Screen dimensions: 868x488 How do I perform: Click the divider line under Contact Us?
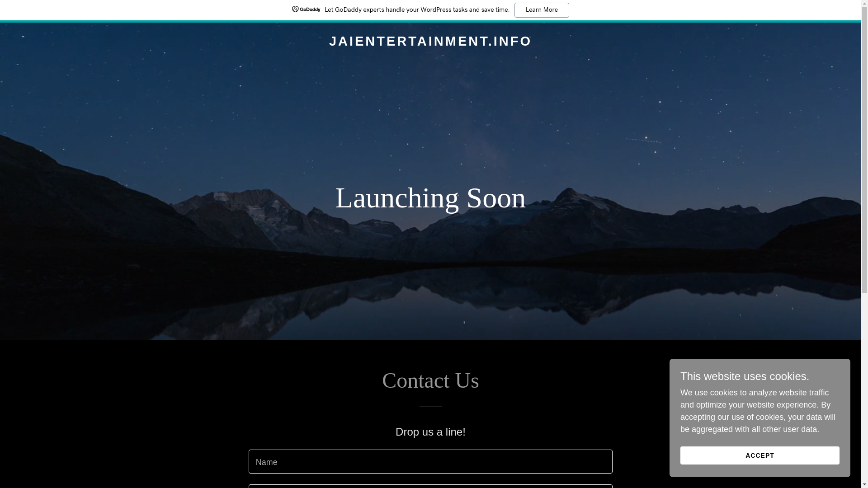pyautogui.click(x=430, y=407)
